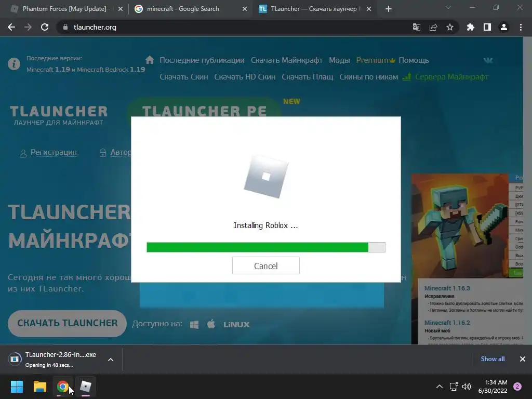Cancel the Roblox installation
This screenshot has height=399, width=532.
(265, 265)
